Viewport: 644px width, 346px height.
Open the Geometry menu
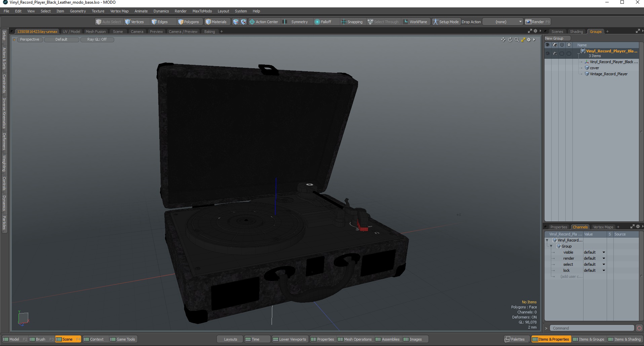78,11
